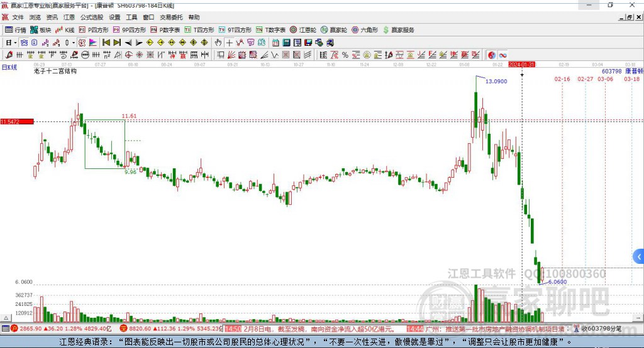
Task: Click the 2024-01-31 red date marker
Action: click(521, 64)
